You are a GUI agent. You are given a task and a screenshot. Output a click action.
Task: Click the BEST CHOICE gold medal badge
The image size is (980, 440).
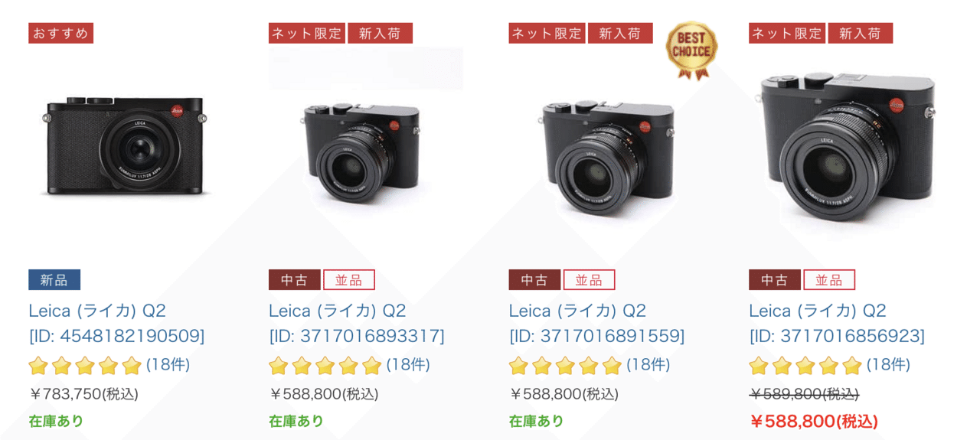click(x=691, y=51)
